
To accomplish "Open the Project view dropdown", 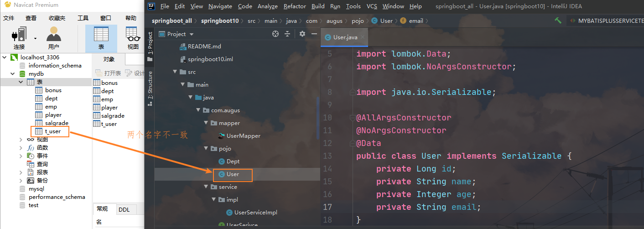I will (192, 34).
